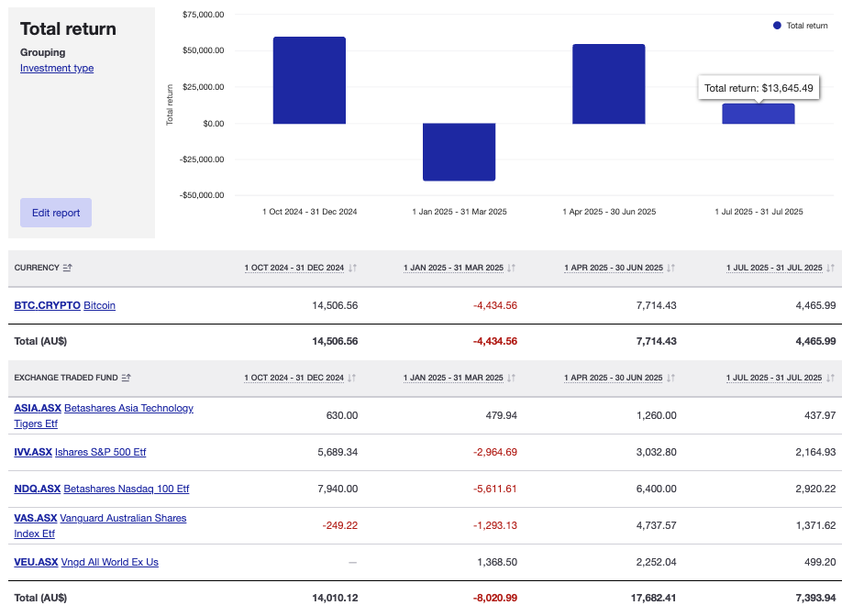Click the Edit report button
The width and height of the screenshot is (853, 616).
[55, 212]
